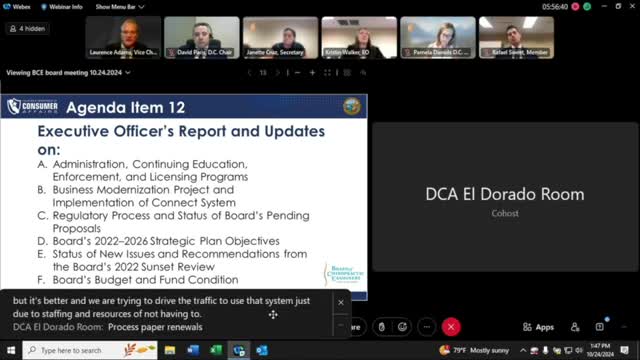
Task: Select David Paris D.C. Chair thumbnail
Action: [202, 38]
